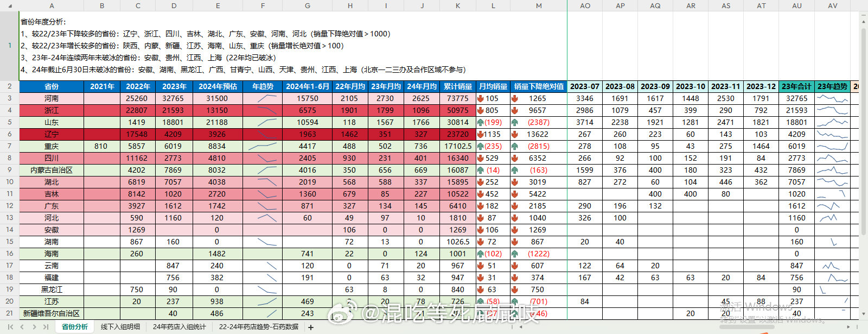868x334 pixels.
Task: Click the next sheet navigation arrow
Action: (x=34, y=327)
